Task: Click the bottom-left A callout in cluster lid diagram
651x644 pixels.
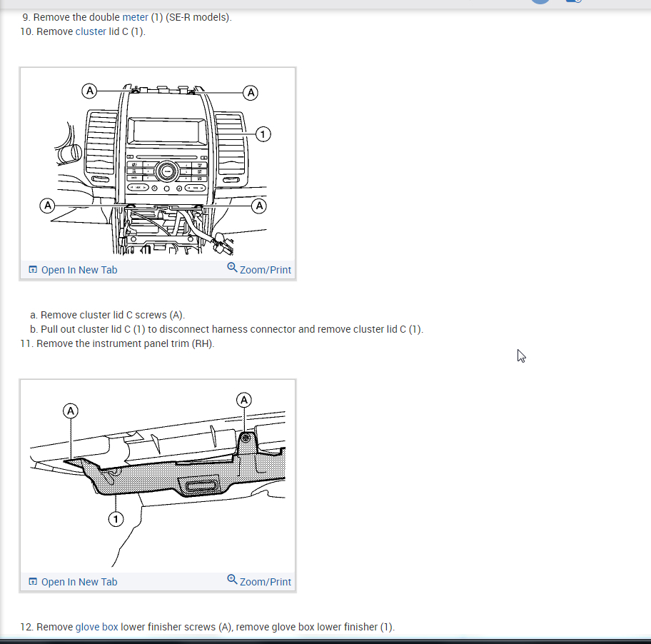Action: click(47, 206)
